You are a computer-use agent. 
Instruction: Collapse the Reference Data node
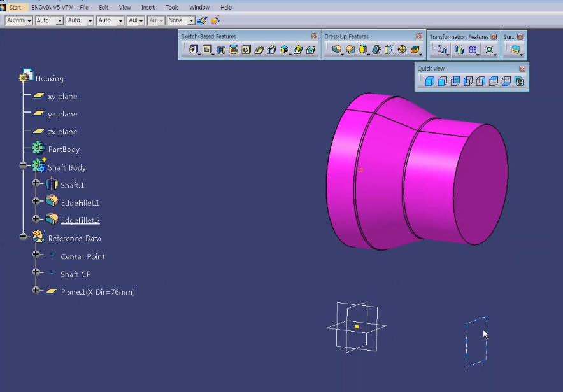click(x=24, y=237)
